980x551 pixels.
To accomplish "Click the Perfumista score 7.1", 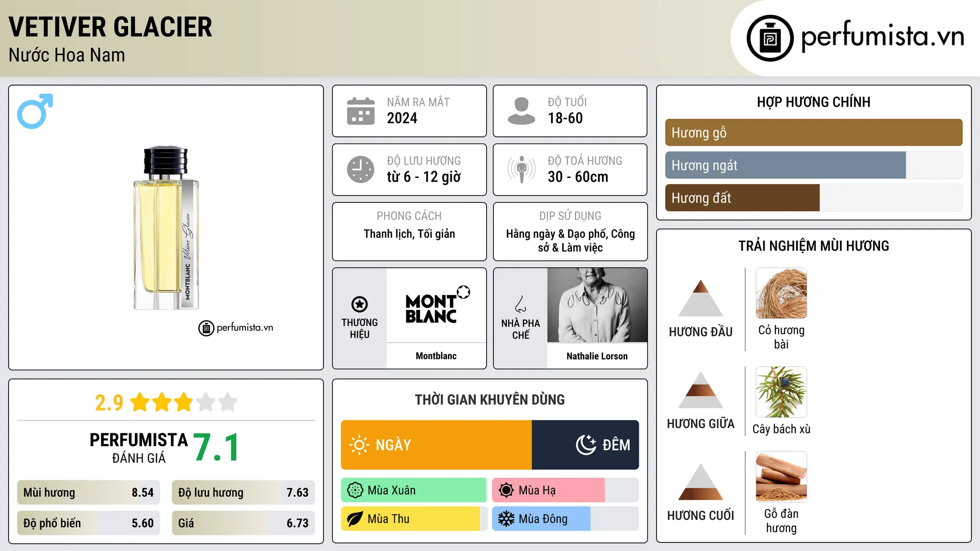I will coord(216,448).
